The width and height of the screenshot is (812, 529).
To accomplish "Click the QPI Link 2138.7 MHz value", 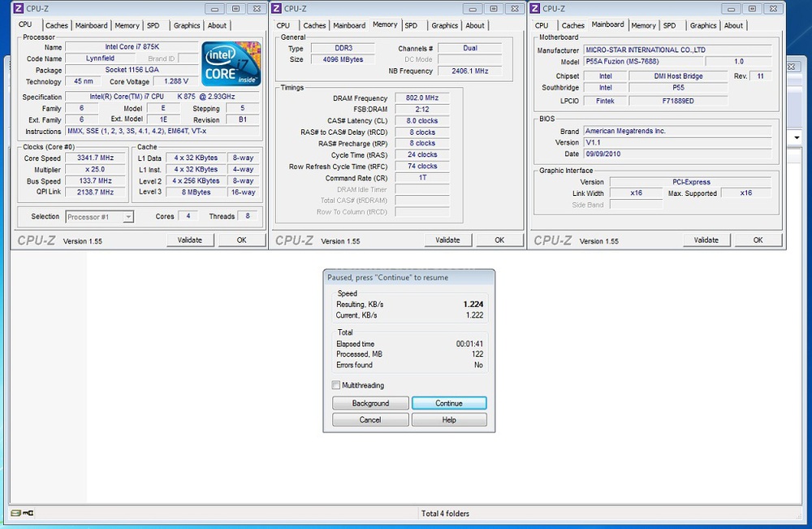I will (x=95, y=192).
